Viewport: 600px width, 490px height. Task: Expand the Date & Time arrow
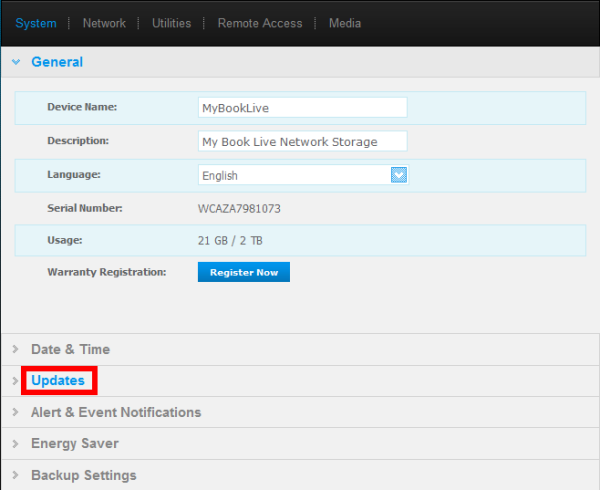pos(15,349)
